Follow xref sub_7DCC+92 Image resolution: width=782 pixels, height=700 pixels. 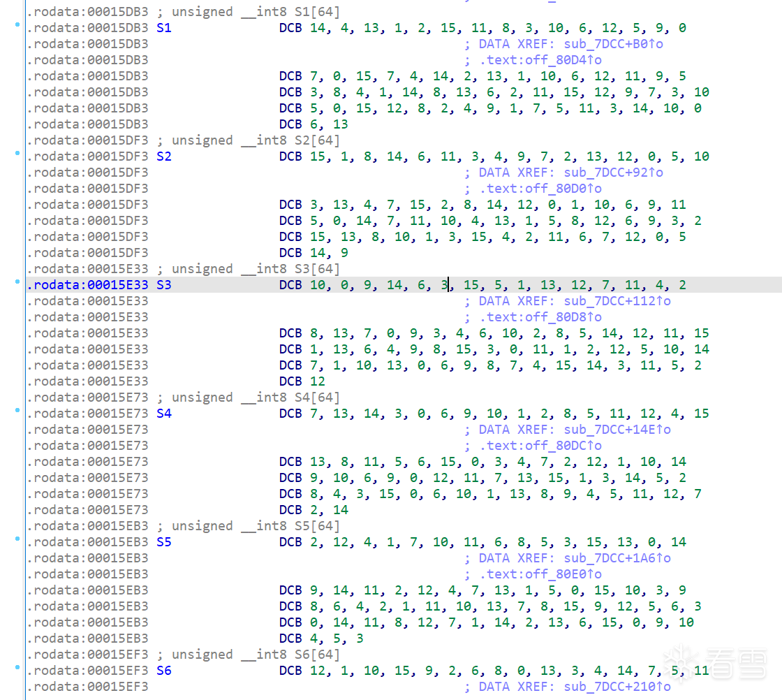click(x=613, y=173)
